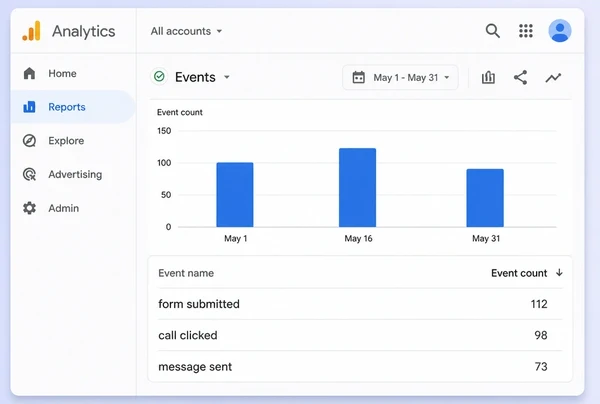600x404 pixels.
Task: Open the May 1 - May 31 date range
Action: click(x=400, y=77)
